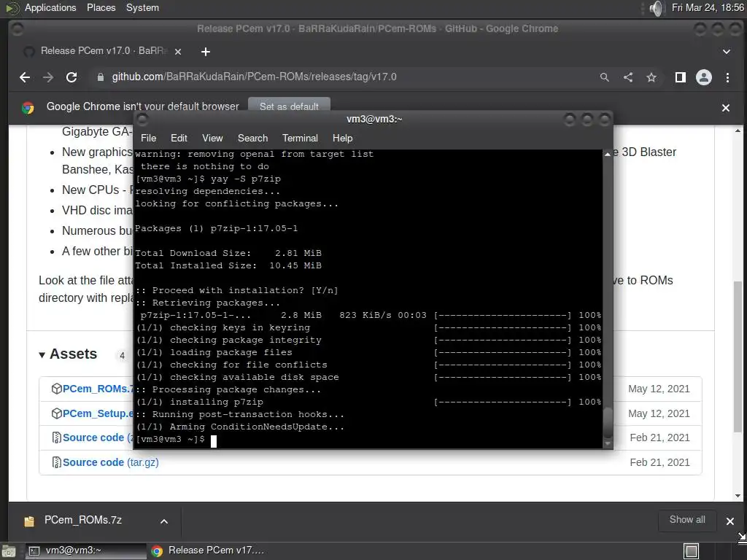This screenshot has height=560, width=747.
Task: Open the search/zoom icon in address bar
Action: point(605,77)
